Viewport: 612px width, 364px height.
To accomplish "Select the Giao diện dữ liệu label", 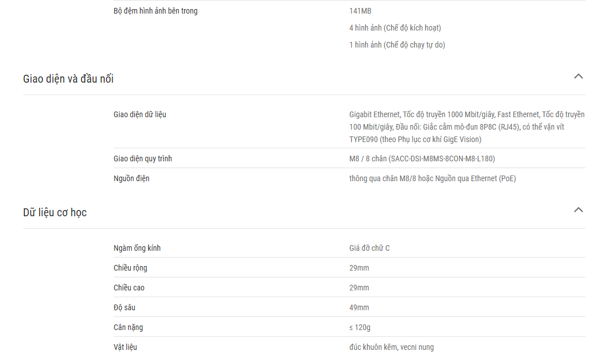I will pos(140,114).
